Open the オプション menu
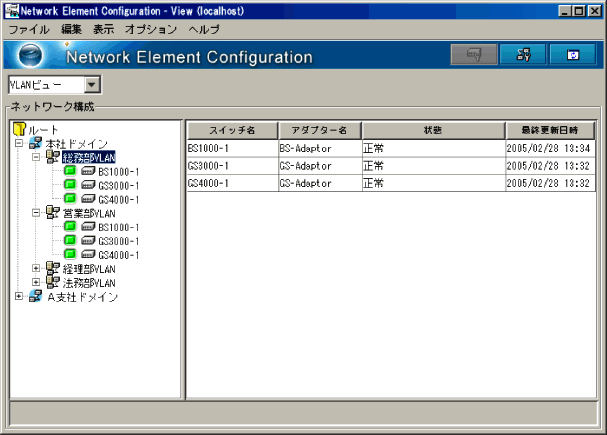607x435 pixels. pos(153,30)
